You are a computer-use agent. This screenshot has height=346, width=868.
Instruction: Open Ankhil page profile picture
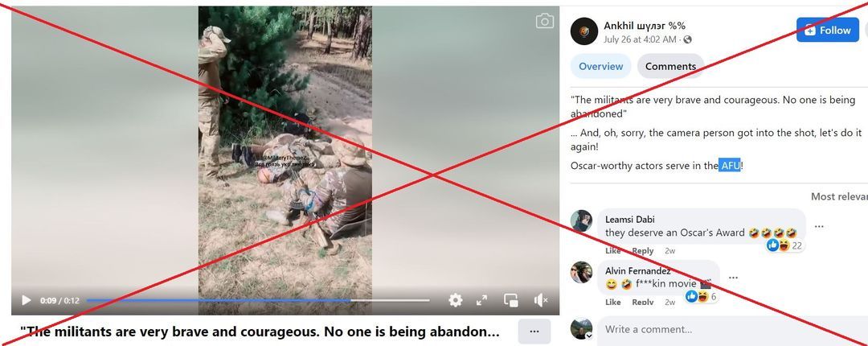(x=584, y=31)
